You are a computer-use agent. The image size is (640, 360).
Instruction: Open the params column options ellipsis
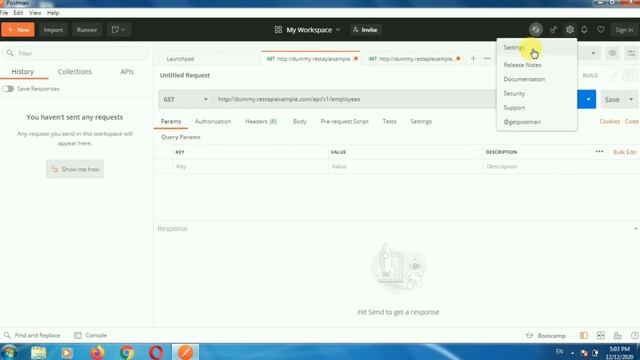[x=599, y=152]
